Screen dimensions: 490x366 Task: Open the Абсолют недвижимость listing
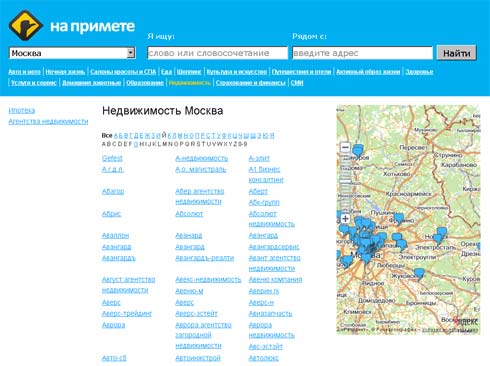(272, 219)
